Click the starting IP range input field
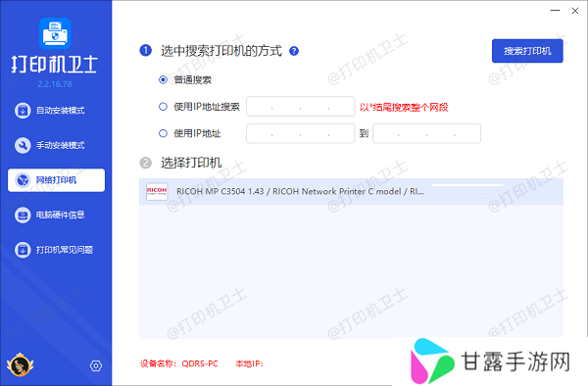This screenshot has height=386, width=588. (301, 133)
